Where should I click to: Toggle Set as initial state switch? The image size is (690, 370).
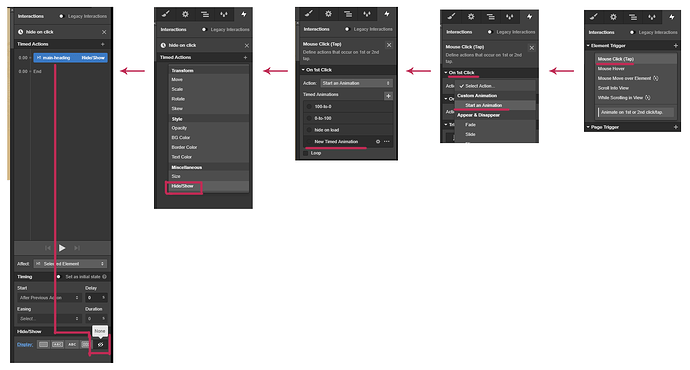(x=59, y=277)
